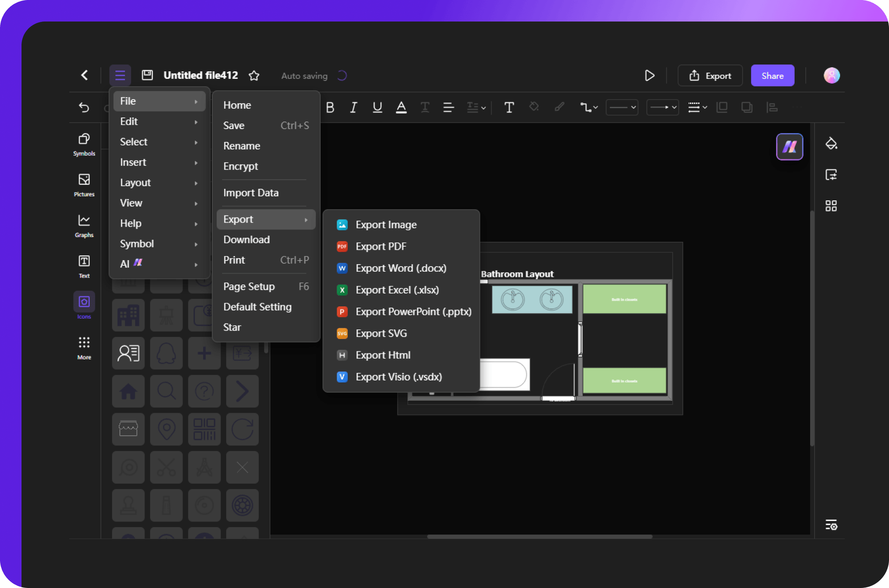The width and height of the screenshot is (889, 588).
Task: Open the style fill panel on right
Action: click(831, 143)
